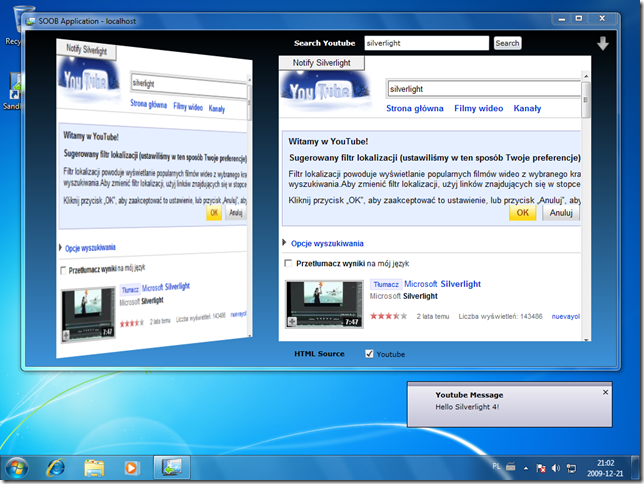
Task: Expand Opcje wyszukiwania in tilted left panel
Action: (60, 247)
